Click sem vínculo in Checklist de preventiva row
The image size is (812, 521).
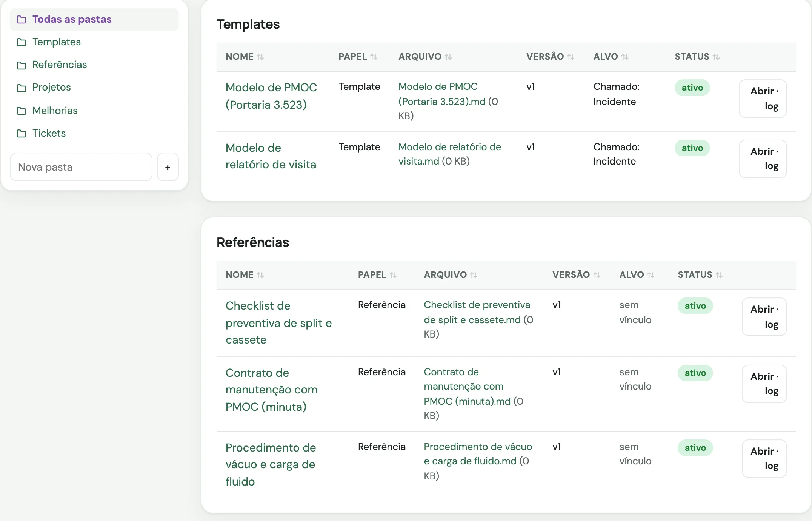pos(635,312)
